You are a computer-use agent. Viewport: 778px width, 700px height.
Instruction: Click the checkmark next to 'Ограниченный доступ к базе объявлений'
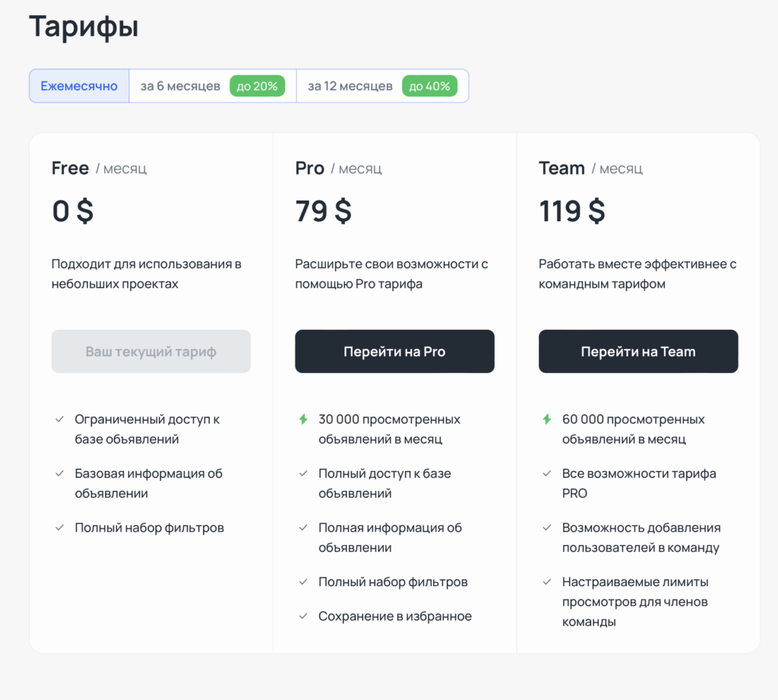(x=59, y=418)
